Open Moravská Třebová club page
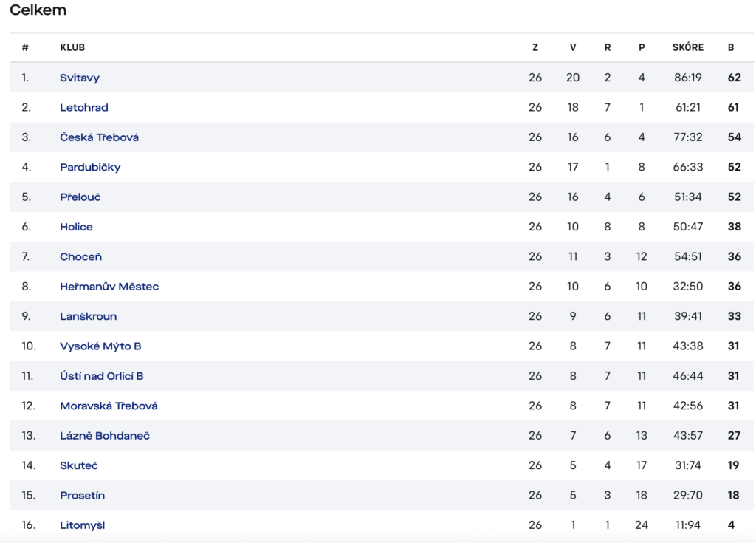Screen dimensions: 756x543 click(109, 406)
